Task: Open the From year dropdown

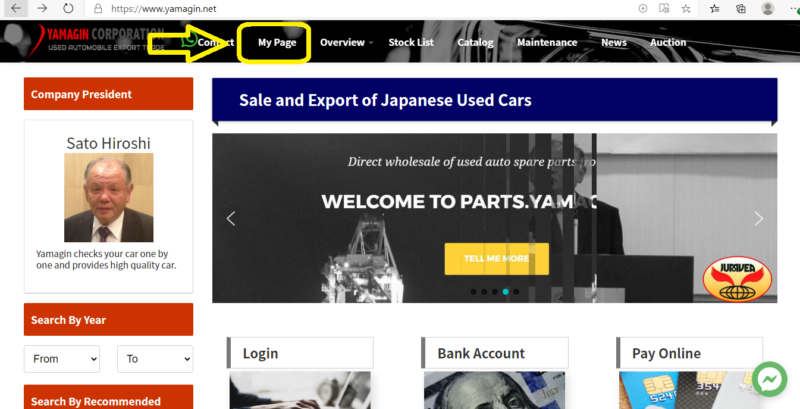Action: click(x=62, y=359)
